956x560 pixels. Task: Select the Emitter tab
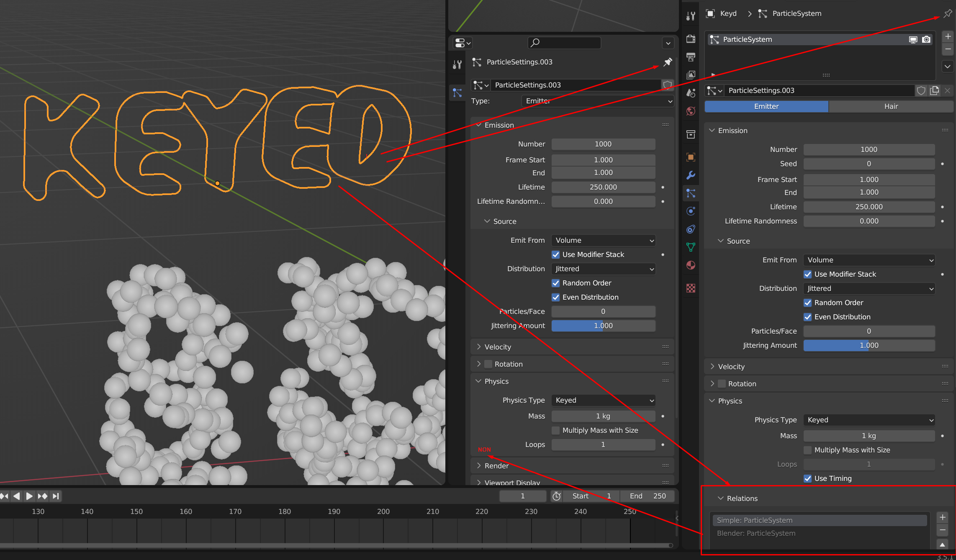click(x=766, y=106)
